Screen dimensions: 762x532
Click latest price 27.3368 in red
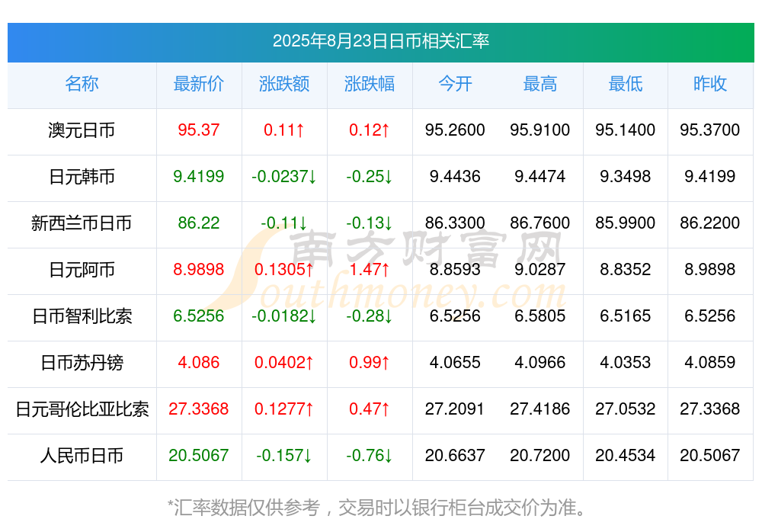(x=199, y=409)
